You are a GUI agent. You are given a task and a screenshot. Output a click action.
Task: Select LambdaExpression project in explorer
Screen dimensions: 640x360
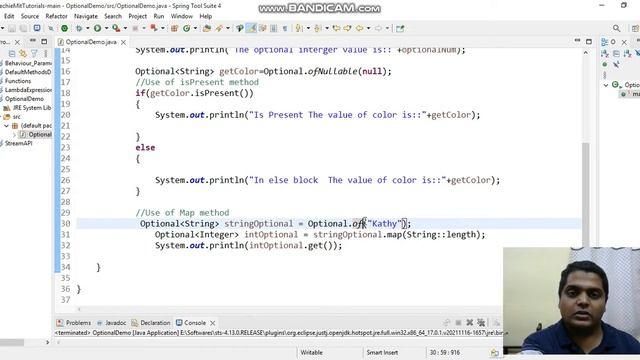pyautogui.click(x=28, y=90)
